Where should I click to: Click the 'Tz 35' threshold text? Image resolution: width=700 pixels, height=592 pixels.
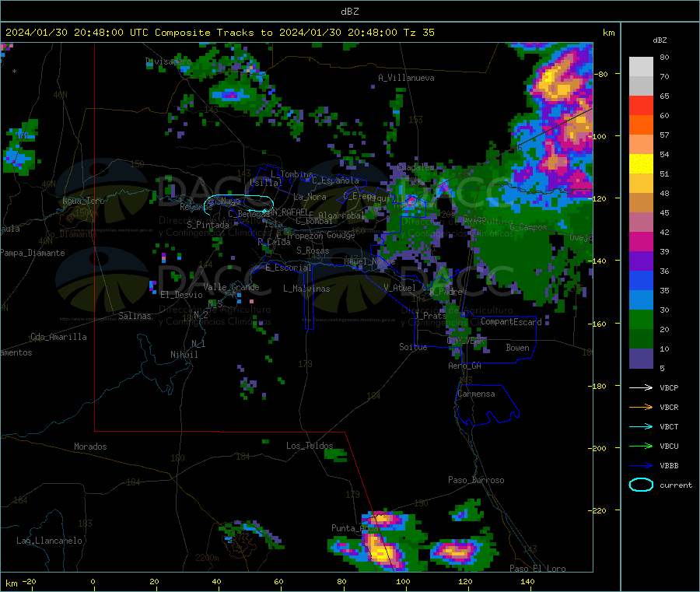418,33
